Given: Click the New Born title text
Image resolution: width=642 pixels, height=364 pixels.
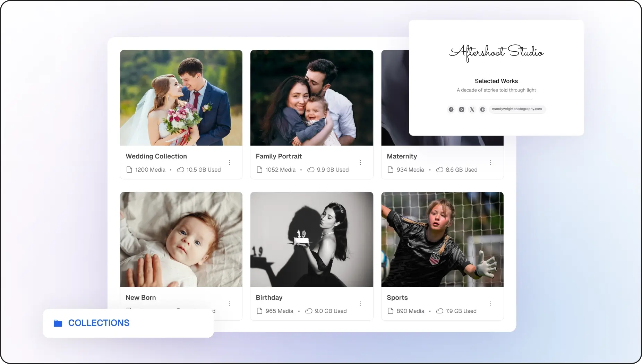Looking at the screenshot, I should click(140, 298).
